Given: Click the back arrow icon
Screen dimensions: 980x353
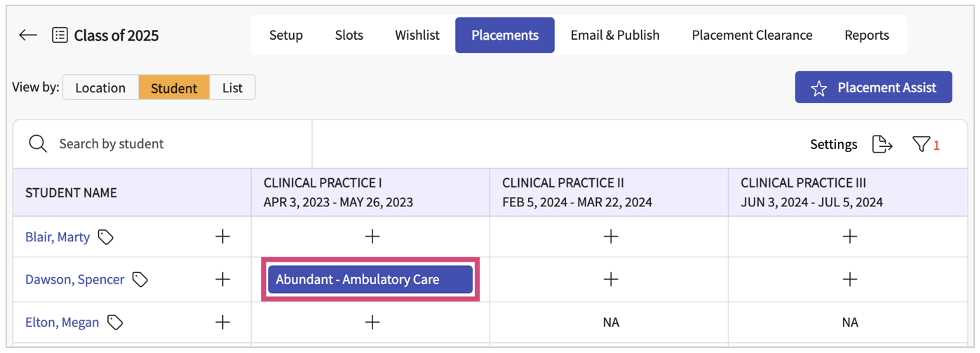Looking at the screenshot, I should 28,35.
